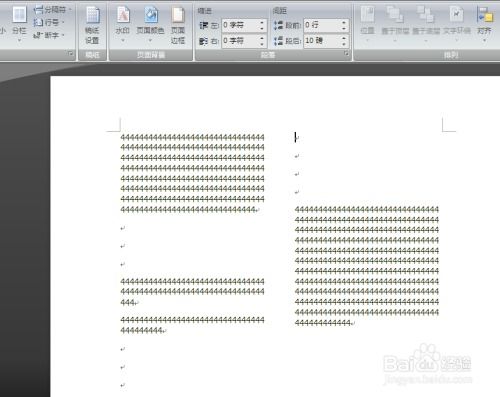Open the 断字 hyphenation menu

49,35
